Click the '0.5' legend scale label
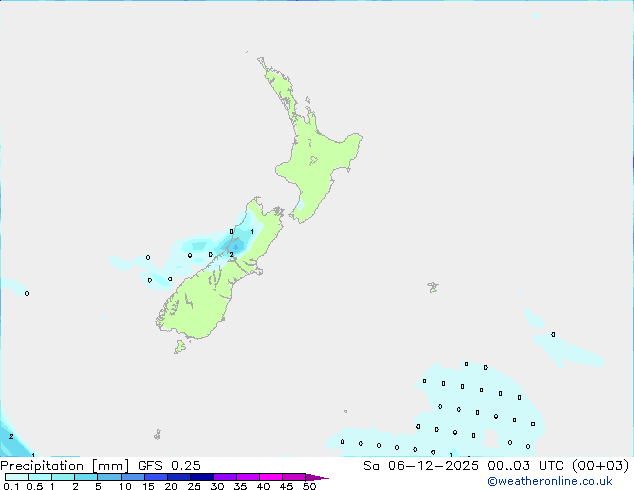 pyautogui.click(x=35, y=486)
